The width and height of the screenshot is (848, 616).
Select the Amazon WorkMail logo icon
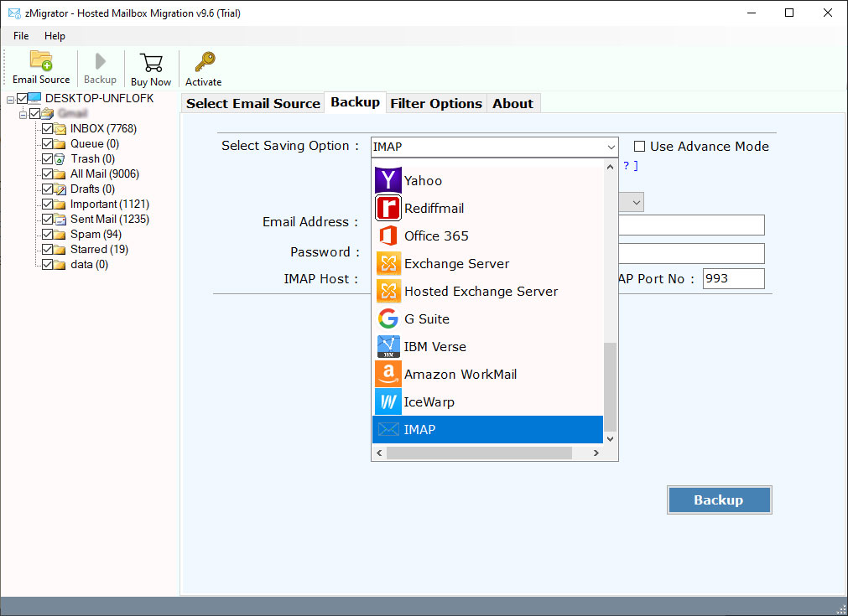(388, 374)
